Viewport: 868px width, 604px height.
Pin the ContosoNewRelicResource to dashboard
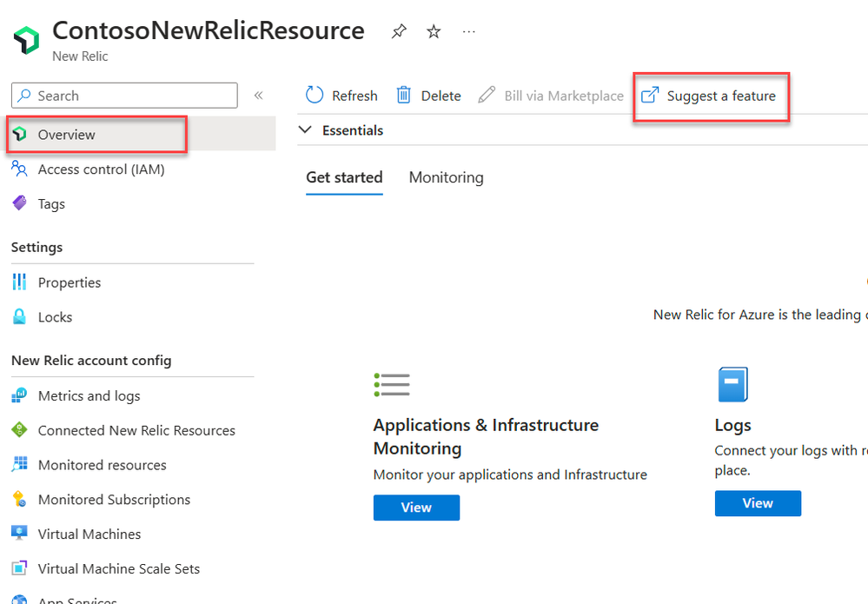tap(399, 32)
